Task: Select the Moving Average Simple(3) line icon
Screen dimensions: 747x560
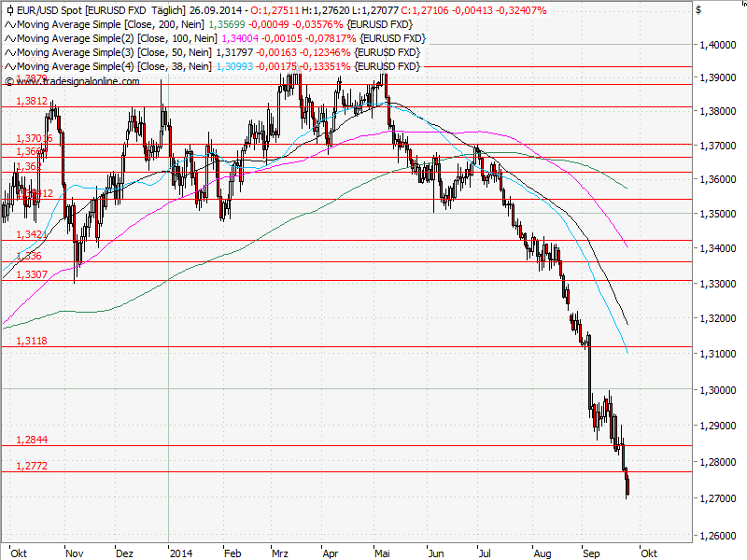Action: pyautogui.click(x=9, y=52)
